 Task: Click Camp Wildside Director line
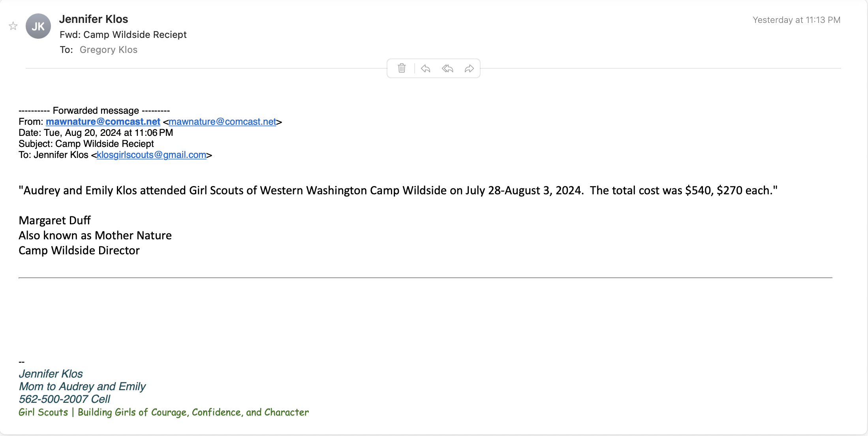[79, 250]
